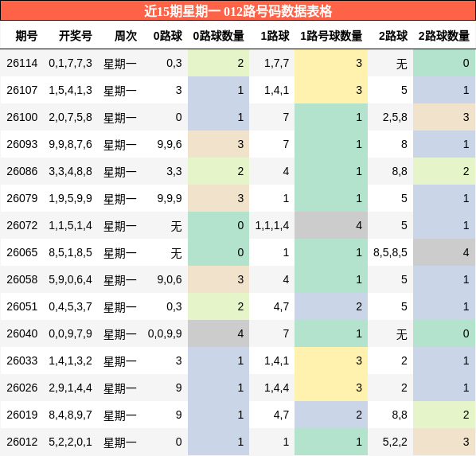Select period number 26100
This screenshot has width=476, height=456.
[x=21, y=117]
